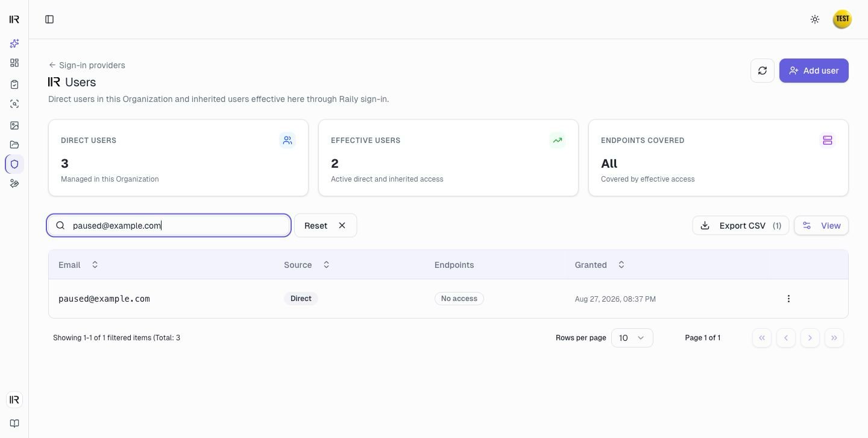The width and height of the screenshot is (868, 438).
Task: Select the shield security icon in sidebar
Action: pos(14,164)
